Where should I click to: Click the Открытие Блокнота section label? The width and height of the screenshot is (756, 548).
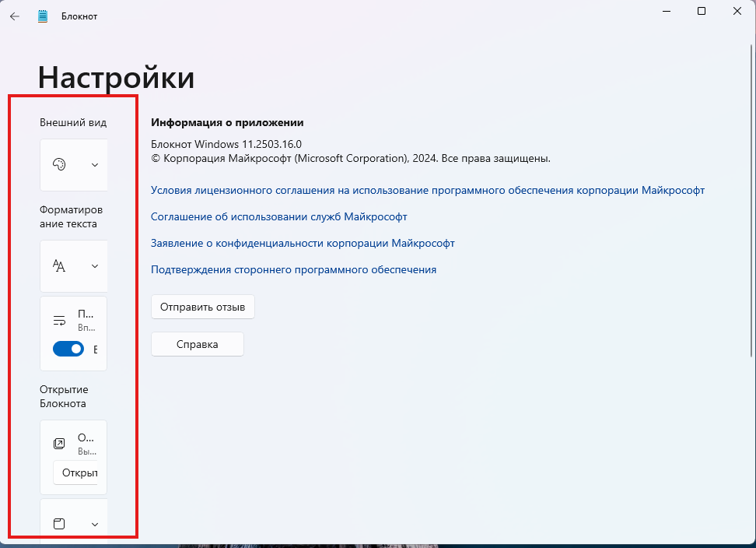coord(64,396)
